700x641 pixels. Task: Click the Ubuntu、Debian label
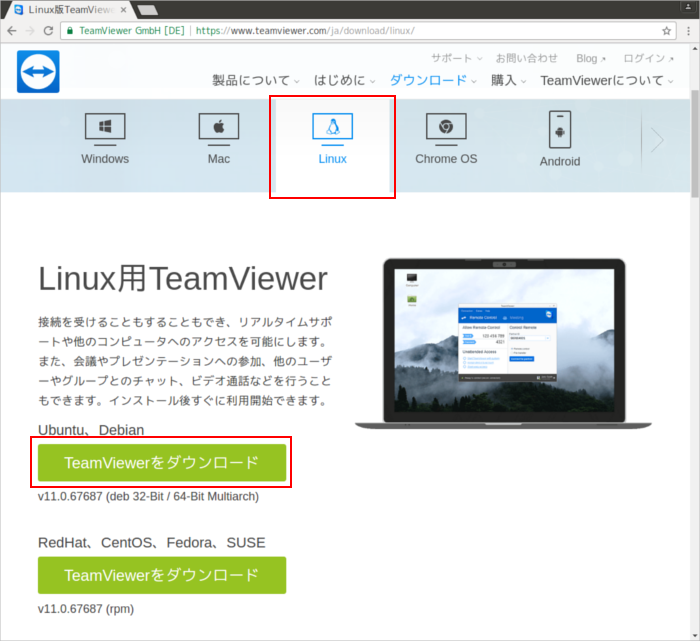[91, 430]
